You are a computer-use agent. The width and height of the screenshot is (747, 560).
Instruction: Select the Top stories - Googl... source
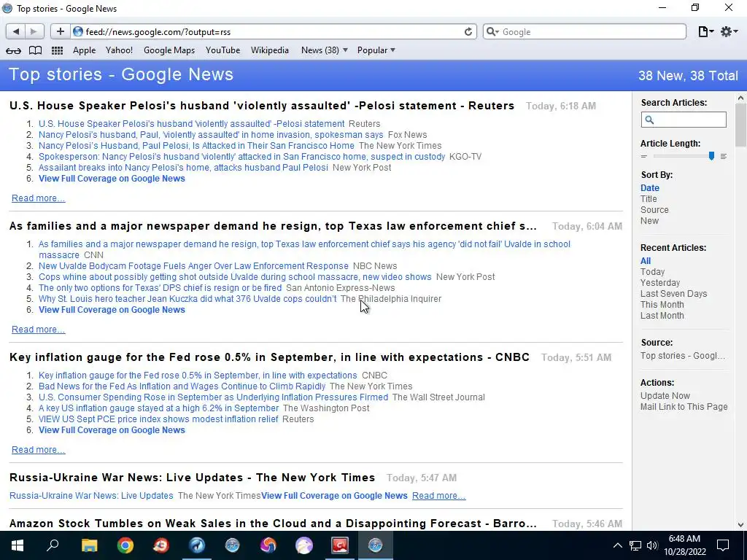tap(682, 356)
